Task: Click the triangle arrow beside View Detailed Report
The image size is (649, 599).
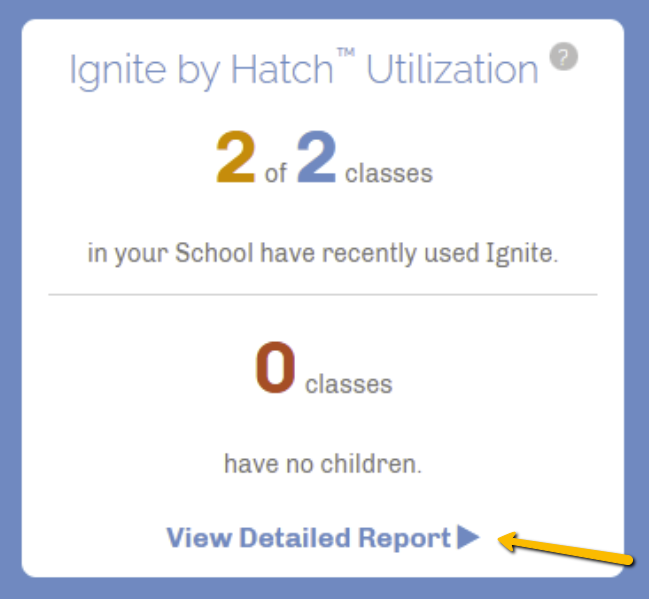Action: pyautogui.click(x=468, y=538)
